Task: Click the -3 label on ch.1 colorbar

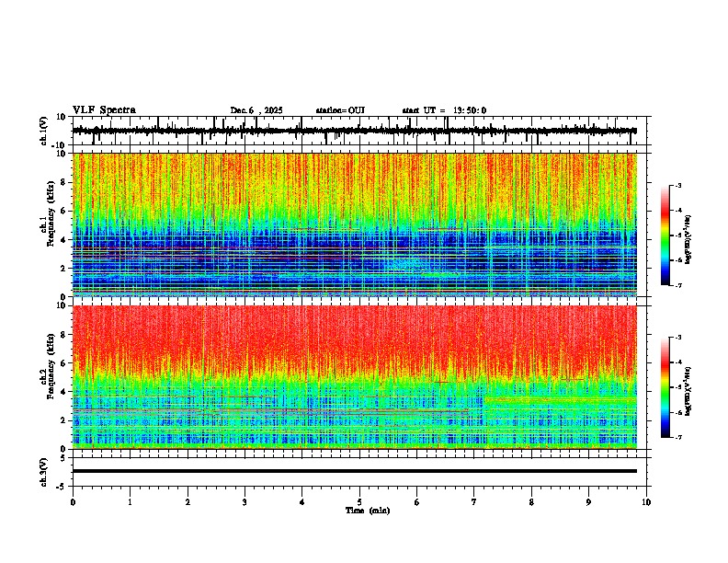Action: click(677, 186)
